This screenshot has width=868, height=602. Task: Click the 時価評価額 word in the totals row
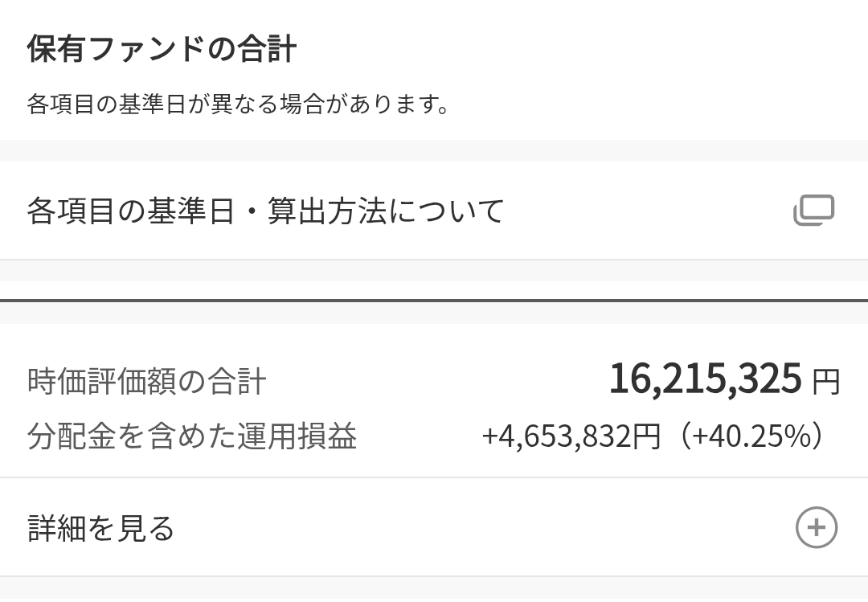coord(101,382)
